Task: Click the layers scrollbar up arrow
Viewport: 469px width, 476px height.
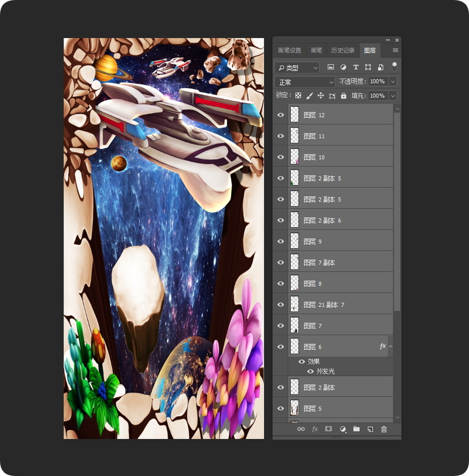Action: coord(398,109)
